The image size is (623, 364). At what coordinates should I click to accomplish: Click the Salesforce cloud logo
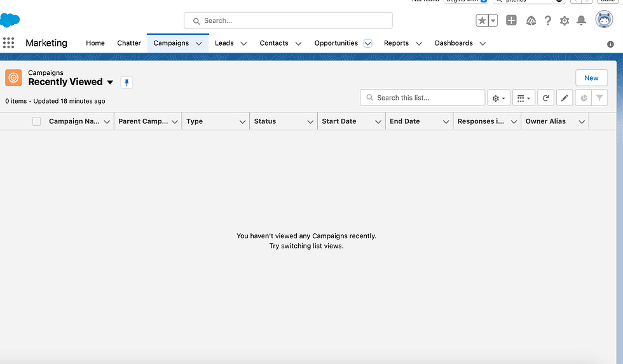click(x=10, y=20)
